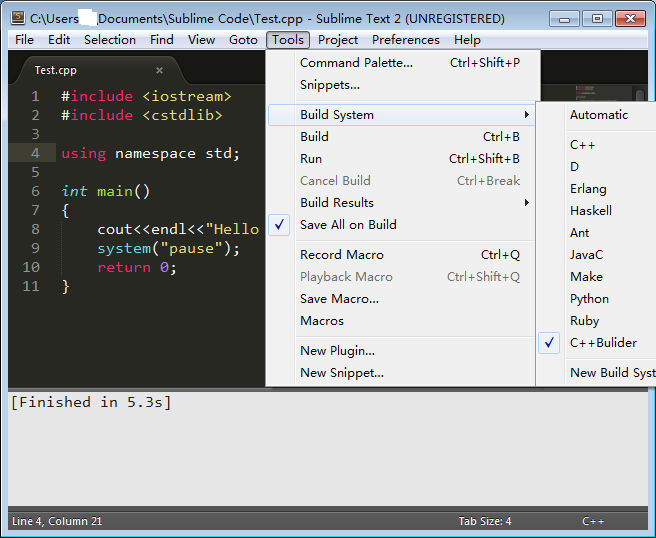Viewport: 656px width, 538px height.
Task: Click line number 11 in gutter
Action: pos(31,287)
